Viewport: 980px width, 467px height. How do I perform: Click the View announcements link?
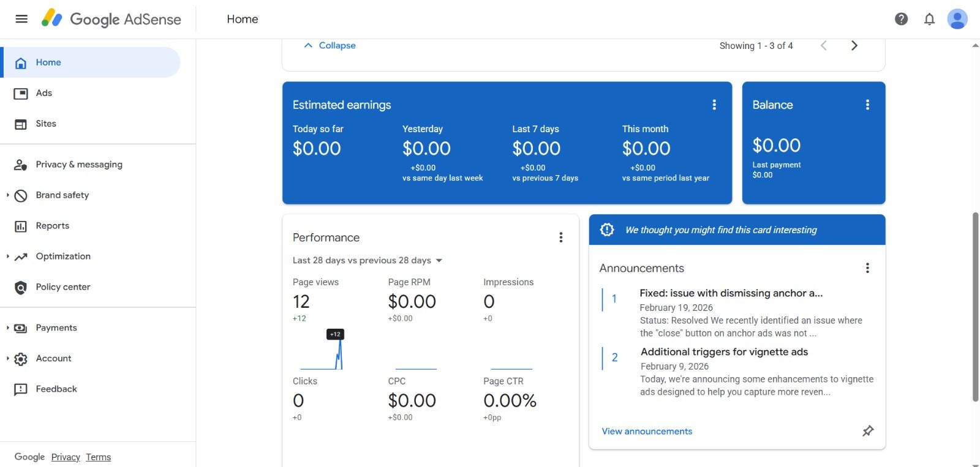pyautogui.click(x=647, y=432)
